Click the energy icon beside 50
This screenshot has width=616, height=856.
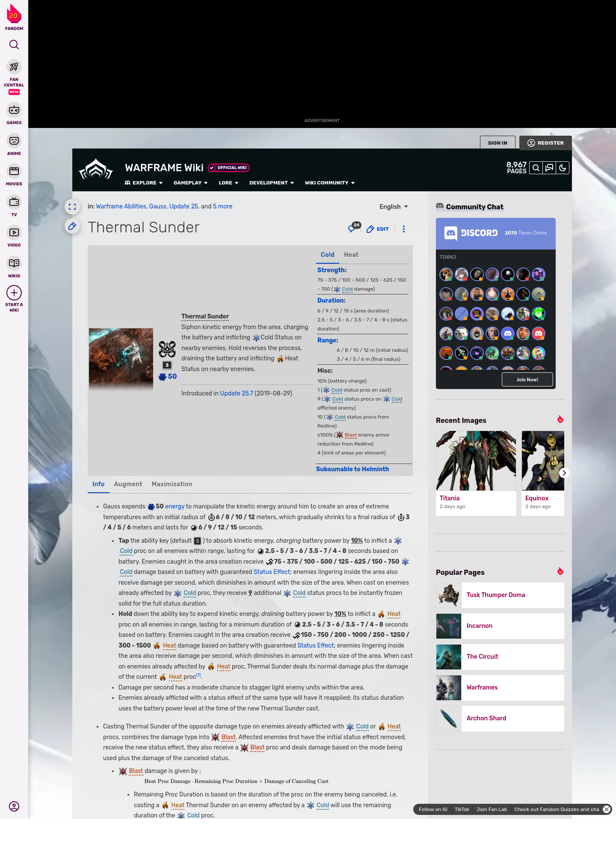tap(163, 377)
